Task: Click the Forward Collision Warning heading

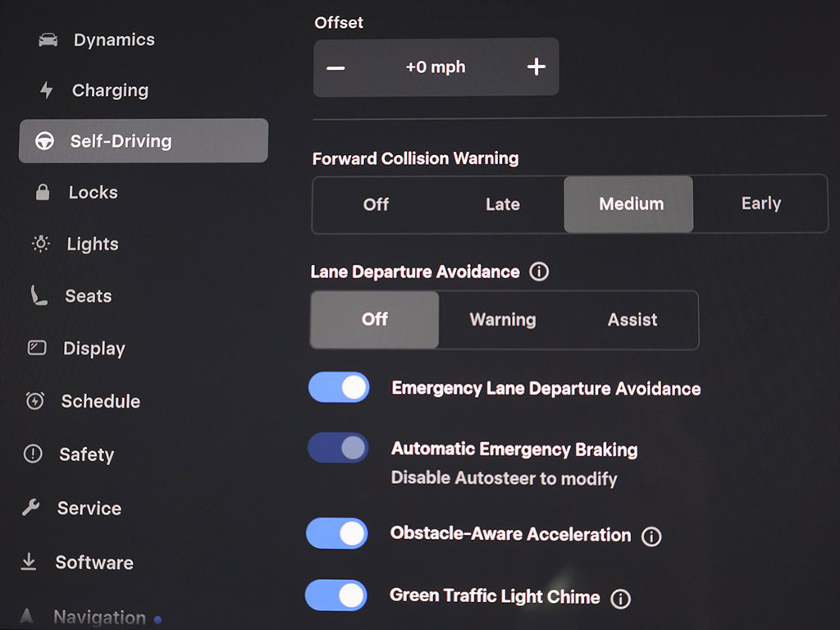Action: point(415,158)
